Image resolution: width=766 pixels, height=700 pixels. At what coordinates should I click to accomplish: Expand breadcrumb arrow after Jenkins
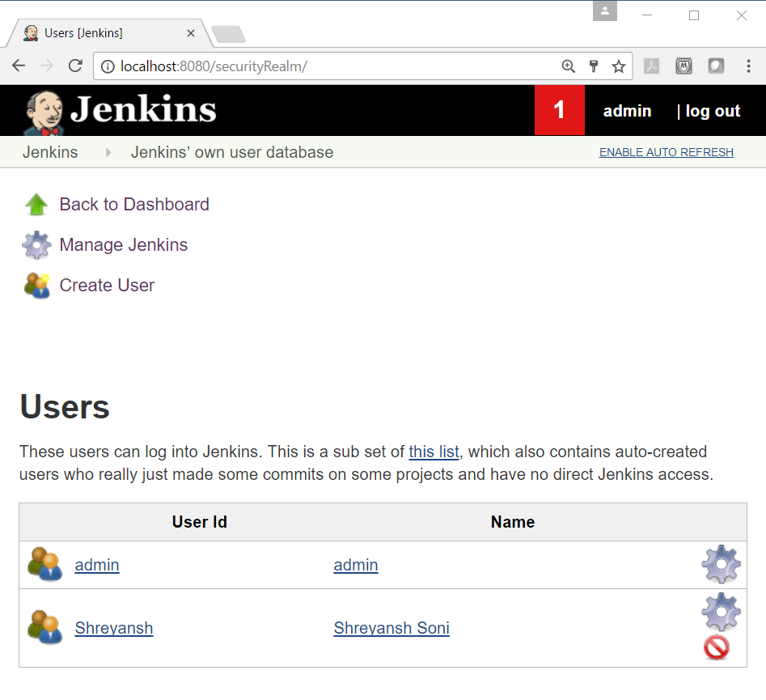(108, 152)
